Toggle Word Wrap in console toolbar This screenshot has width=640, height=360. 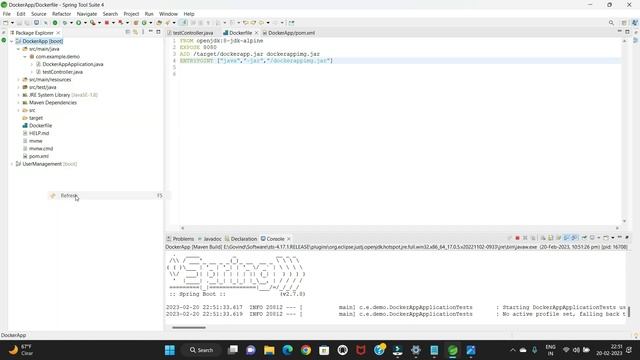pos(558,238)
